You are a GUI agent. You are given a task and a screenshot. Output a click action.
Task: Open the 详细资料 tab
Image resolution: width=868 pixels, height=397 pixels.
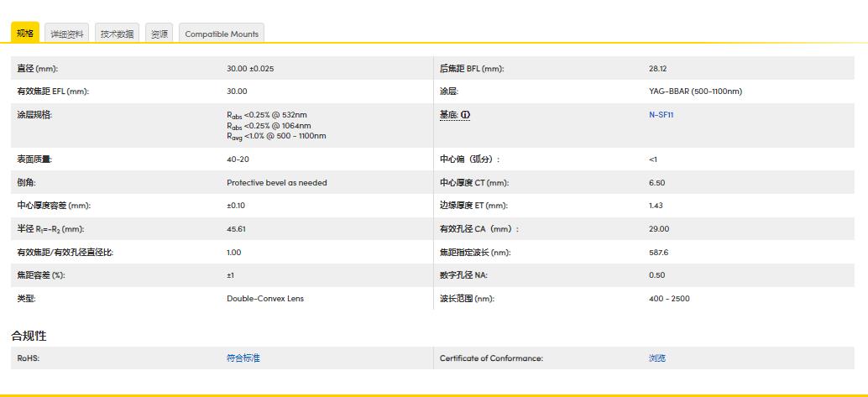click(67, 34)
